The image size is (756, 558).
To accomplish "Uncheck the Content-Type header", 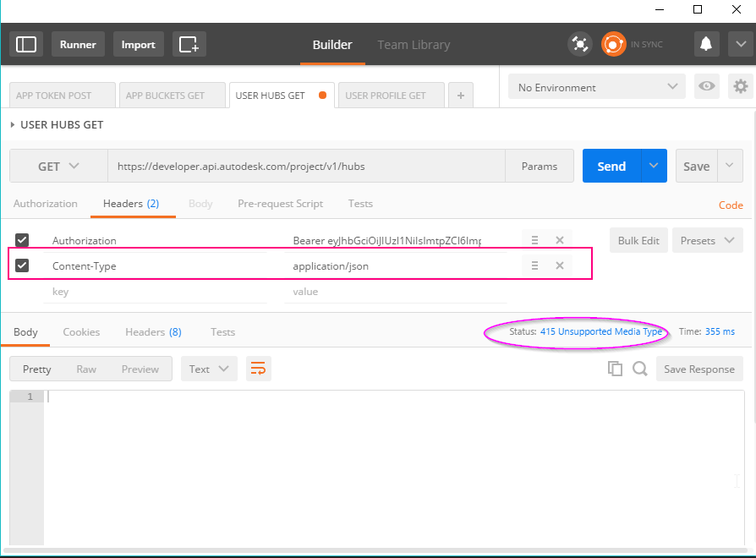I will tap(22, 265).
